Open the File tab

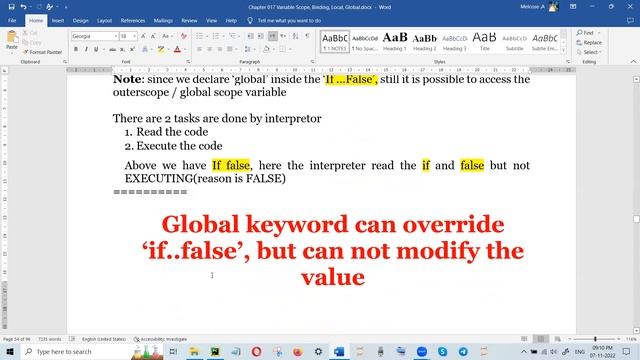point(12,20)
